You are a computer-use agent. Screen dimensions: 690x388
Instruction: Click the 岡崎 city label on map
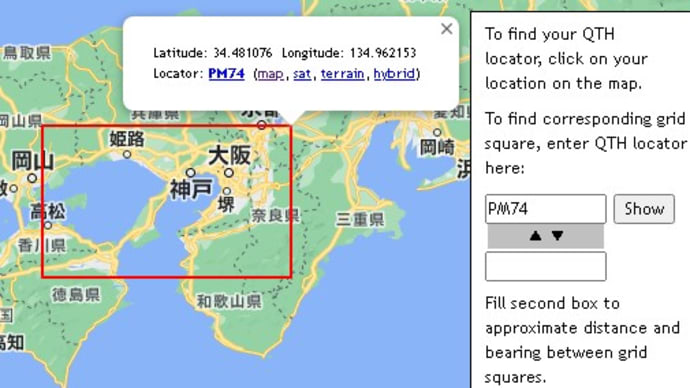[437, 147]
